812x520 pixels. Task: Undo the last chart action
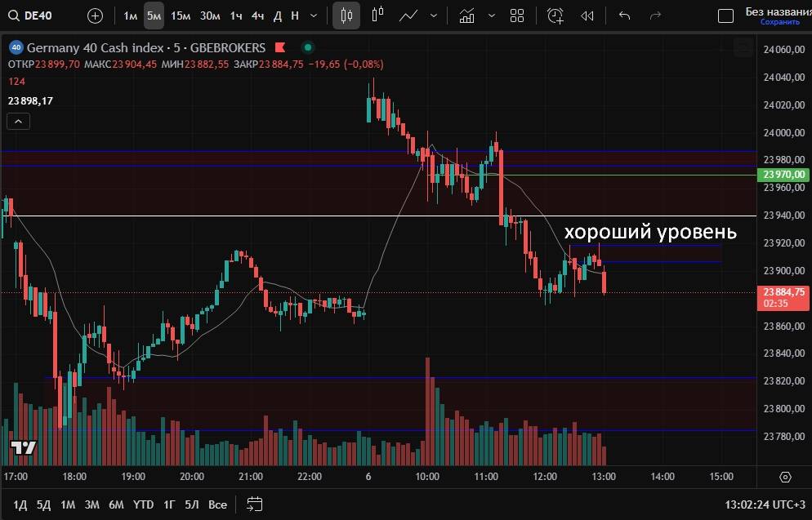625,16
